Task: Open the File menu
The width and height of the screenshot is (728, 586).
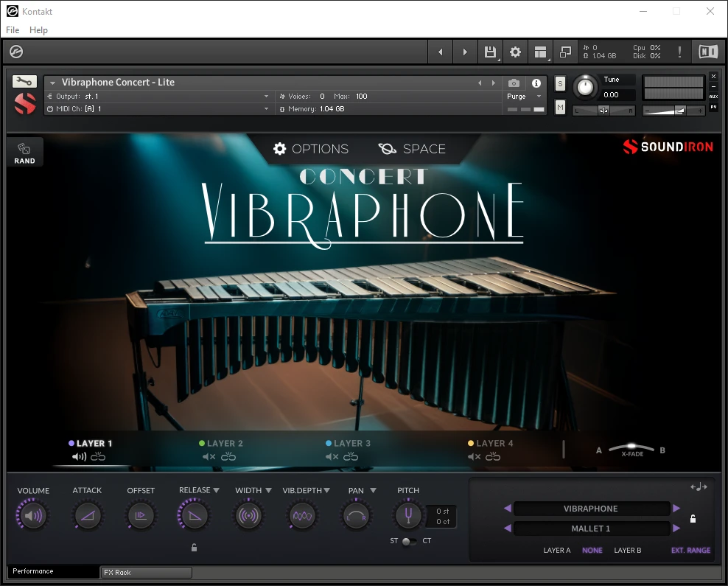Action: (x=13, y=29)
